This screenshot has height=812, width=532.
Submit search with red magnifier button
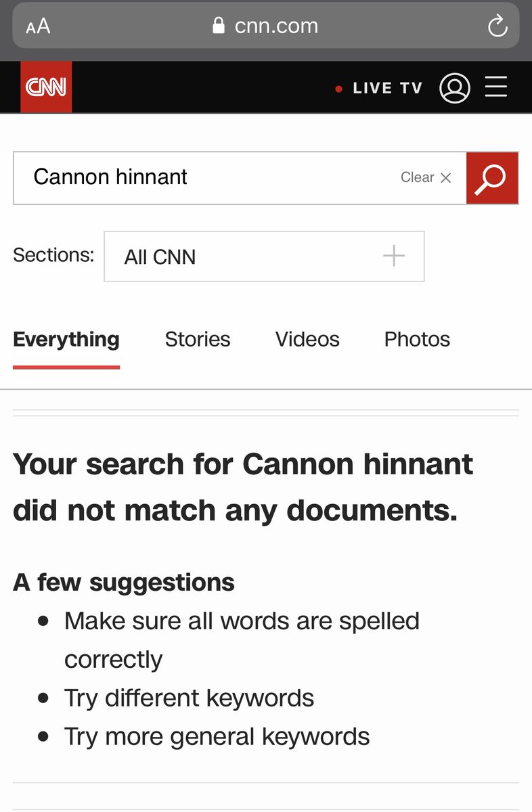click(492, 178)
